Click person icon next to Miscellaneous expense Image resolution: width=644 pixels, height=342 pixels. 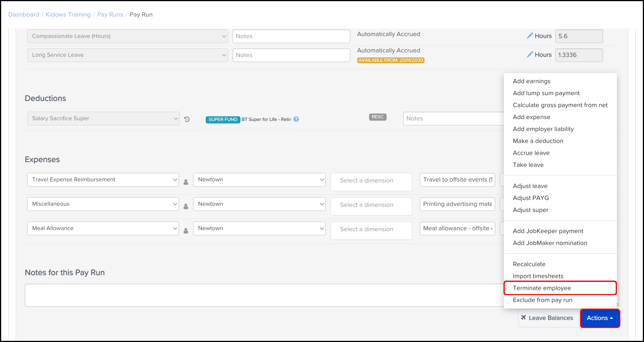click(x=186, y=206)
